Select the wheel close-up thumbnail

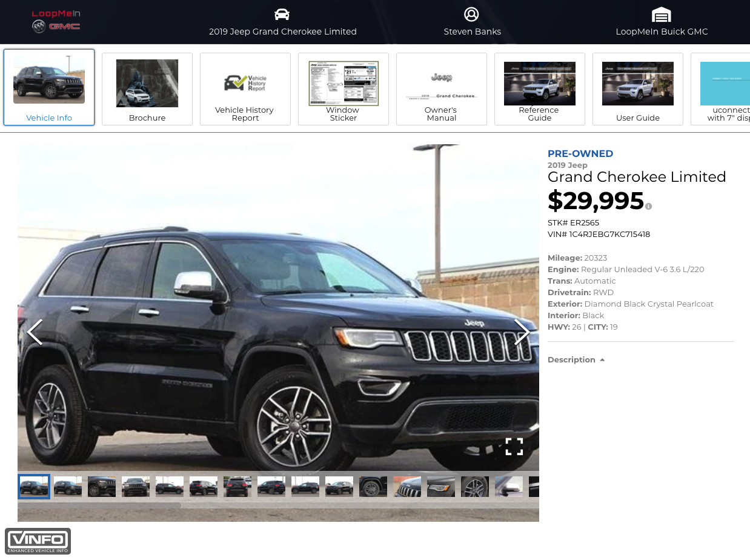tap(475, 487)
